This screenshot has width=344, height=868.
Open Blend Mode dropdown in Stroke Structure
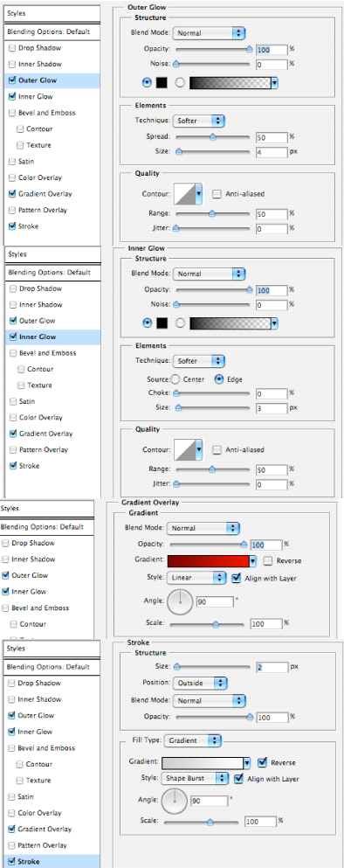click(209, 701)
